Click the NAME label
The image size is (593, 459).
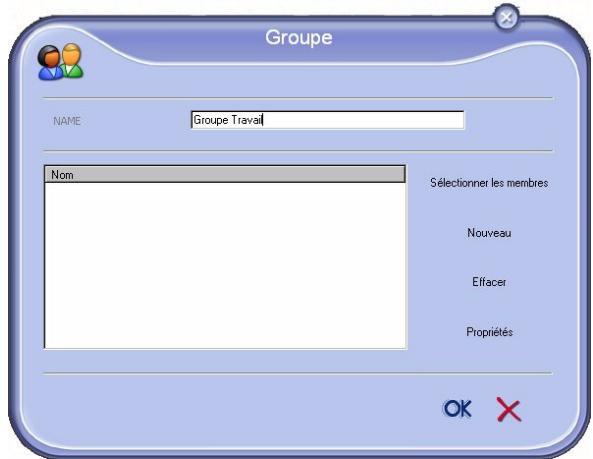click(x=67, y=121)
